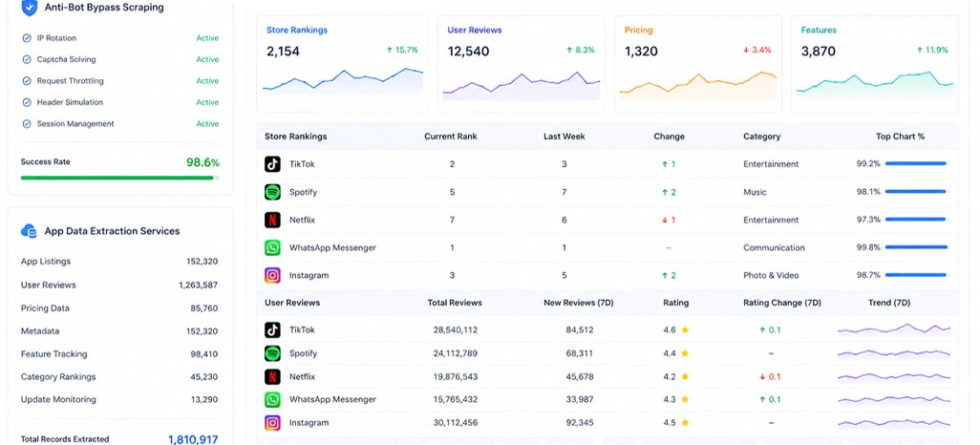Click the Store Rankings card's 15.7% increase

click(402, 50)
